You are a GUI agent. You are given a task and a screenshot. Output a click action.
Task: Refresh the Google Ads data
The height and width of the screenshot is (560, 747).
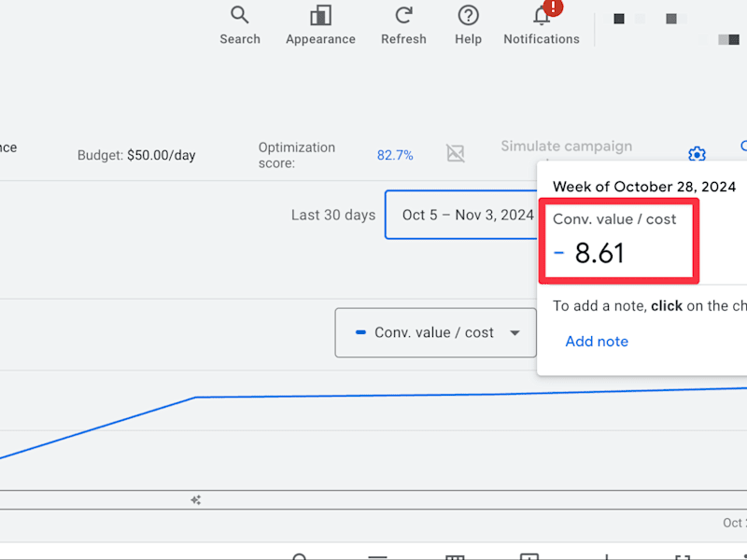click(x=403, y=25)
